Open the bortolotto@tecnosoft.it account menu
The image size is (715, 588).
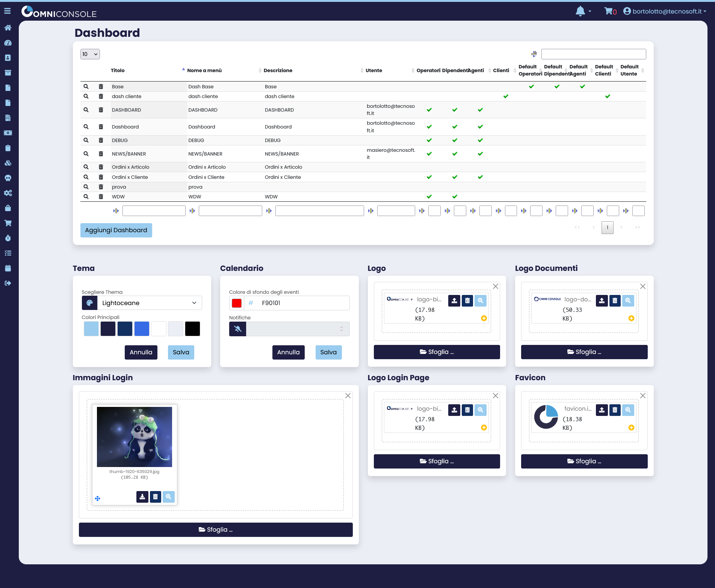(x=664, y=11)
